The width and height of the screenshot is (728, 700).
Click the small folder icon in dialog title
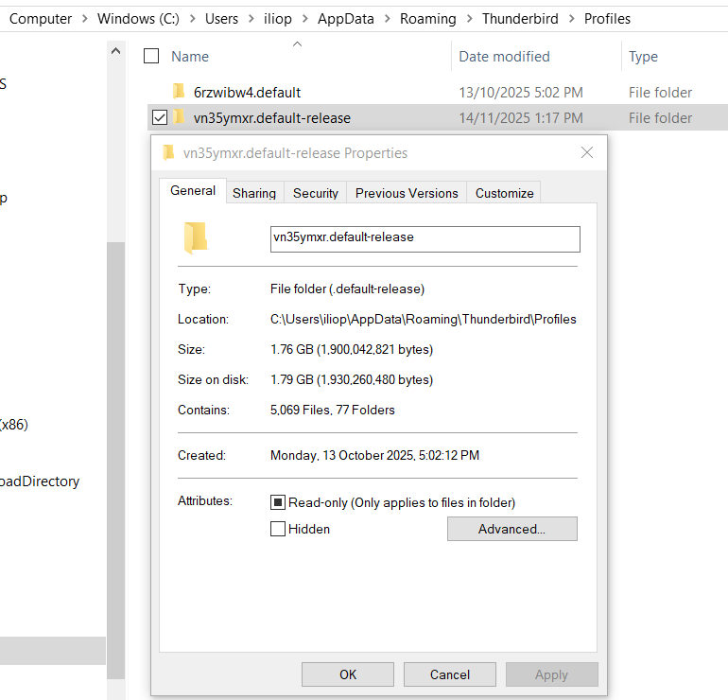click(169, 153)
